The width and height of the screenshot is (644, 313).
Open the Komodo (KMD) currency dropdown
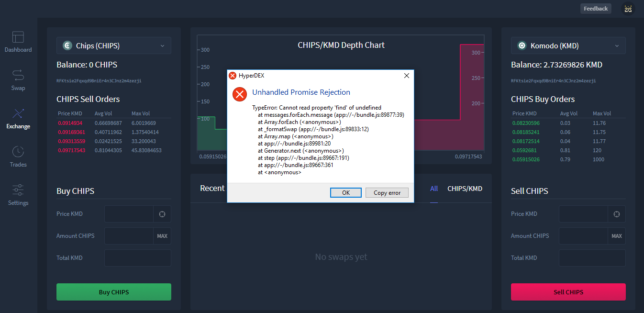coord(568,45)
